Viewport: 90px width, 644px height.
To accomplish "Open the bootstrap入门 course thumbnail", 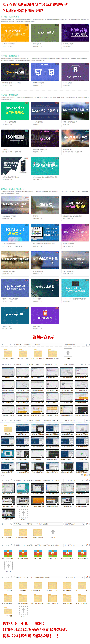I will [x=75, y=72].
